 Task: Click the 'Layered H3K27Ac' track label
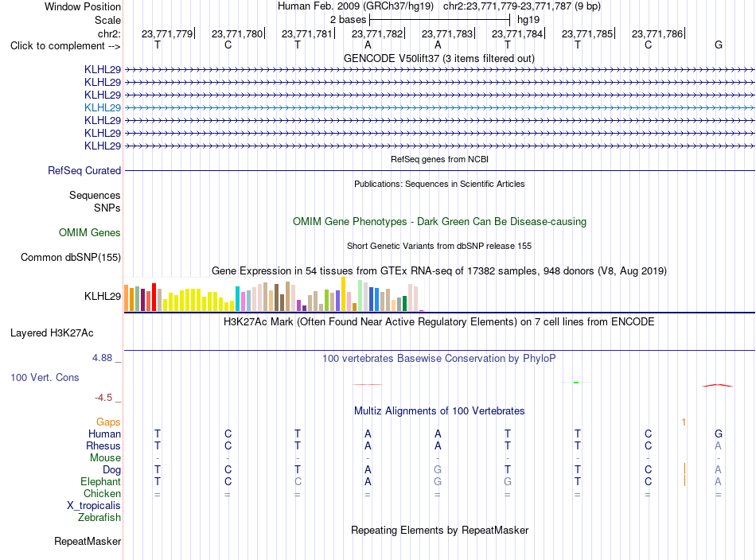[x=52, y=333]
